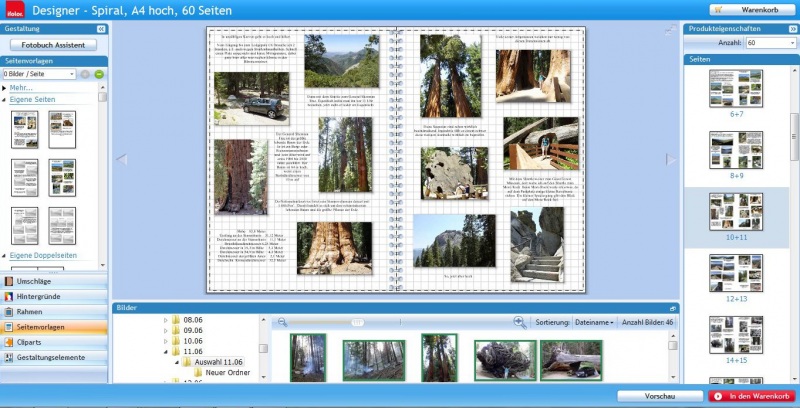Select the giant tree trunk base photo
This screenshot has width=800, height=408.
click(335, 248)
